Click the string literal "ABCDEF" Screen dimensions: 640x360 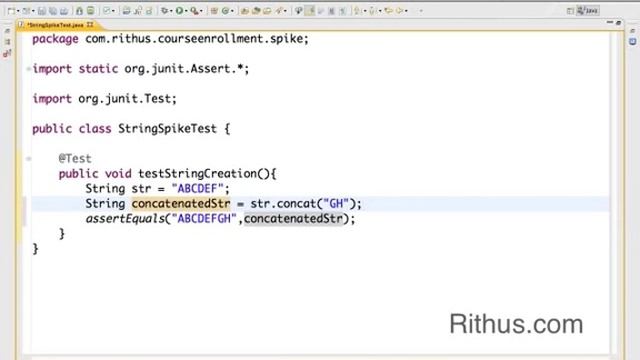tap(198, 189)
